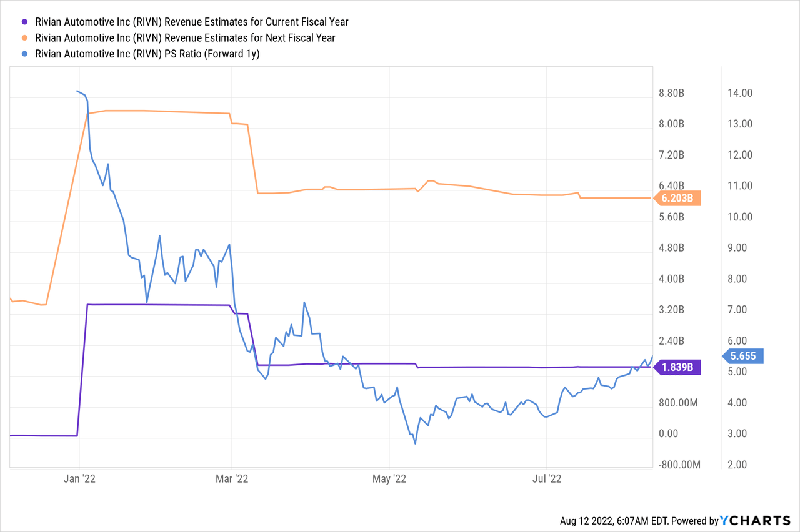Click the Jan '22 axis label
This screenshot has height=532, width=800.
pos(79,480)
